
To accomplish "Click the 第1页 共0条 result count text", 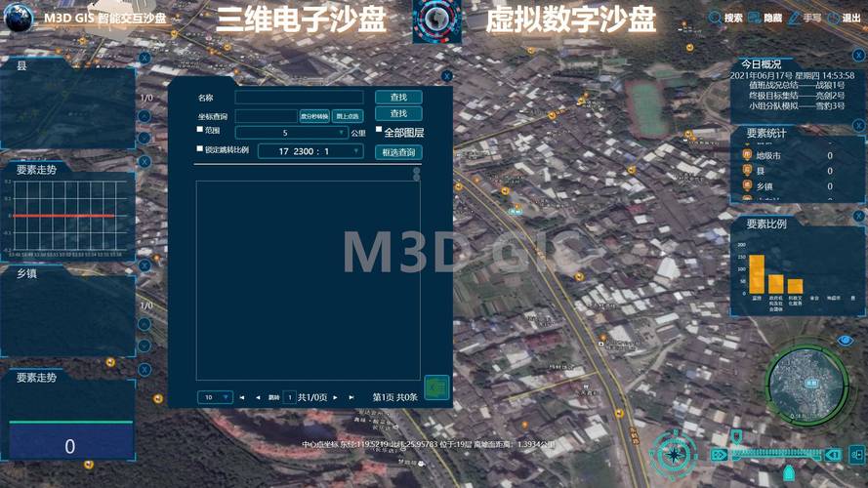I will [394, 397].
